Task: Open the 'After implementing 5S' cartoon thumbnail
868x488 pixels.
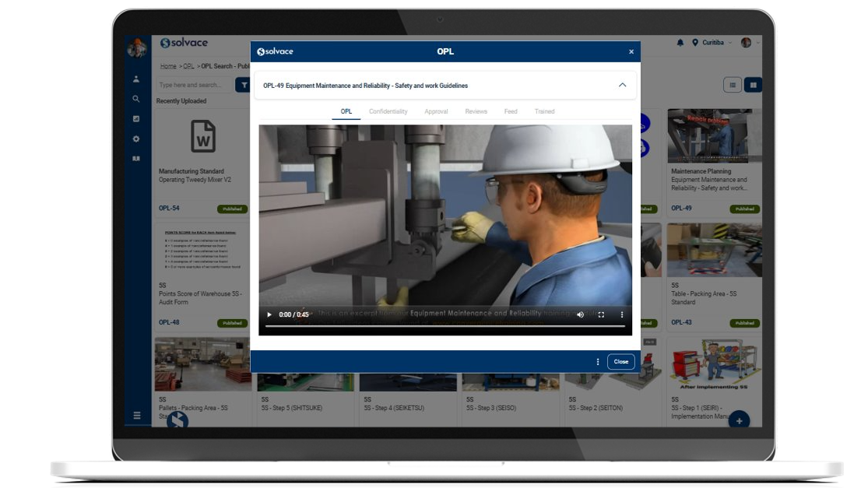Action: pyautogui.click(x=714, y=364)
